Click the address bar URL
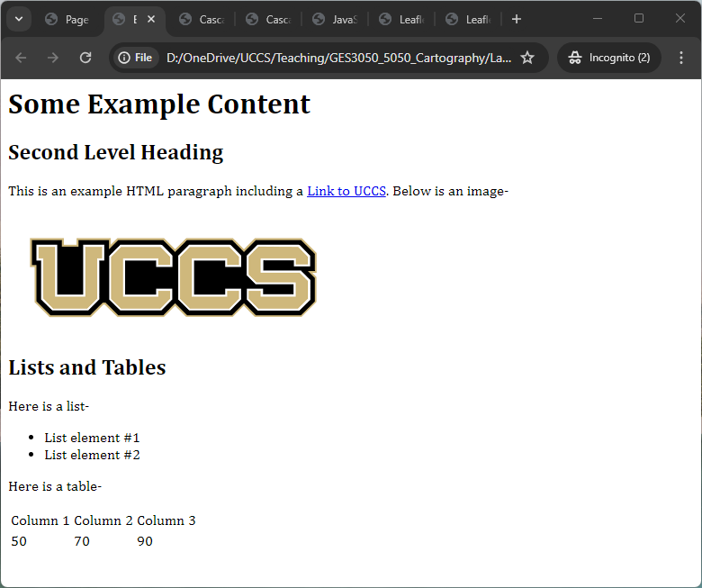The width and height of the screenshot is (702, 588). [338, 58]
